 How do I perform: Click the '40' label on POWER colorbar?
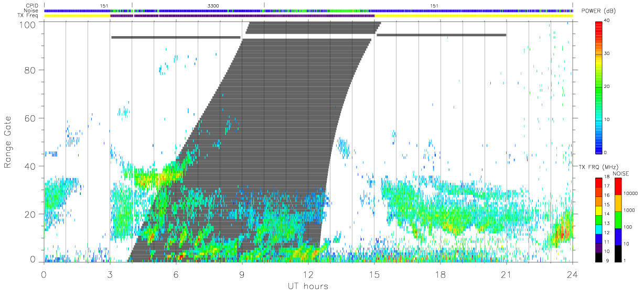607,21
